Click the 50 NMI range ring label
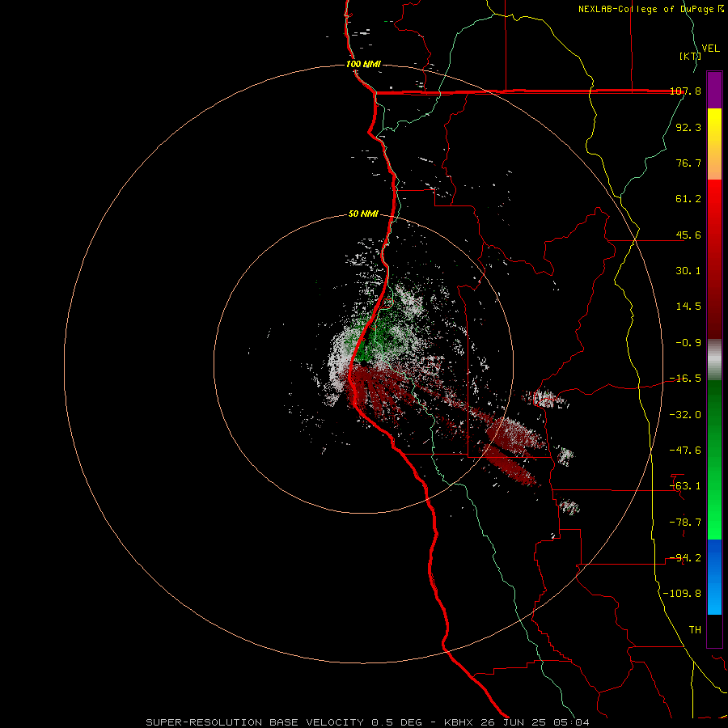728x728 pixels. pyautogui.click(x=363, y=214)
